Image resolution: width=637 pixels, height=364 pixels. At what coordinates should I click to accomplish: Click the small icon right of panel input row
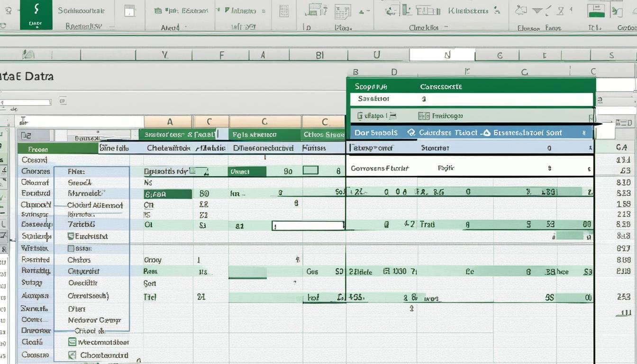[600, 100]
